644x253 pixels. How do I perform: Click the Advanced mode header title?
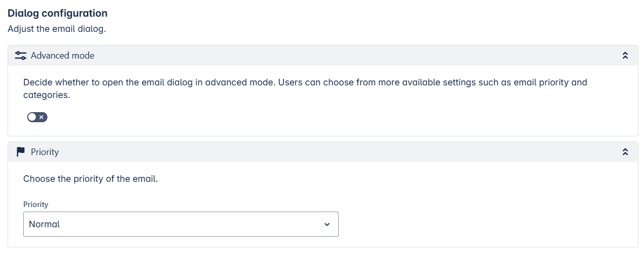tap(63, 56)
